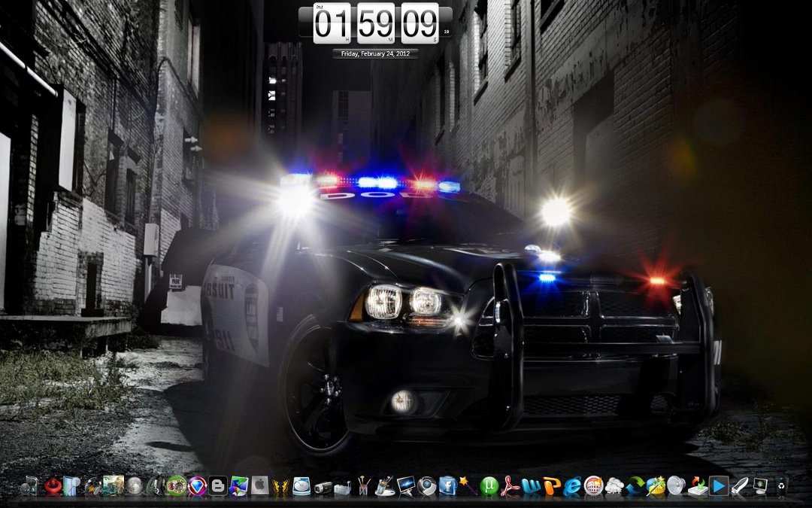The height and width of the screenshot is (508, 812).
Task: Open the globe with star wand icon
Action: [x=656, y=485]
